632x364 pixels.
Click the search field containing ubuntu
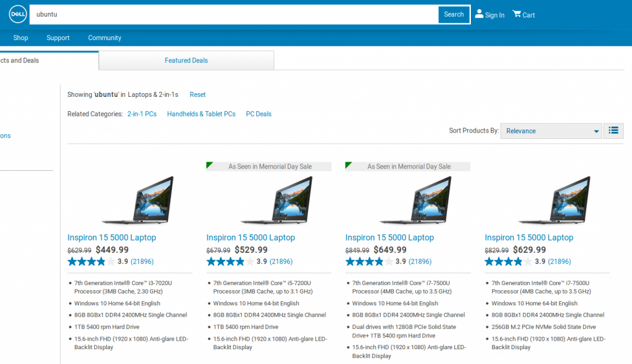click(x=235, y=14)
